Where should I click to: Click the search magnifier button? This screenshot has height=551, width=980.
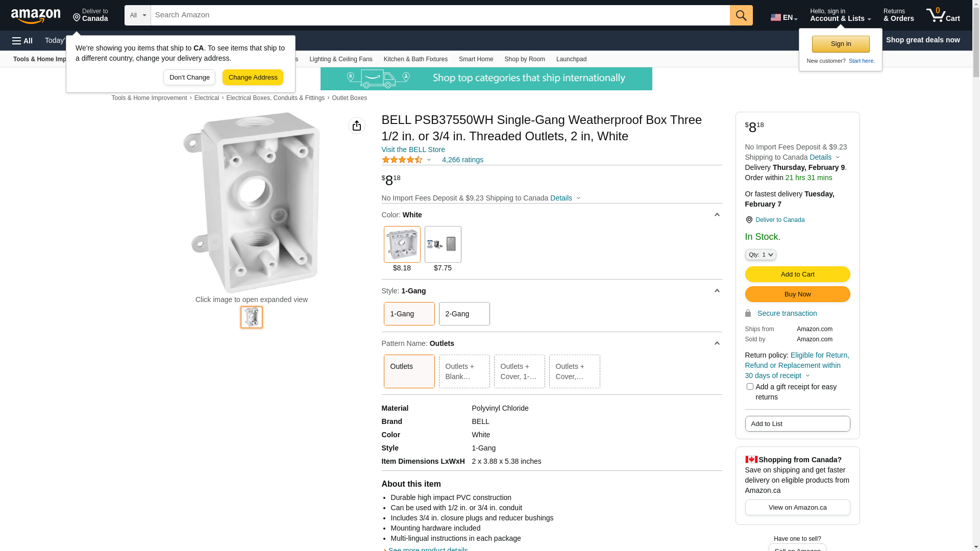(x=741, y=15)
